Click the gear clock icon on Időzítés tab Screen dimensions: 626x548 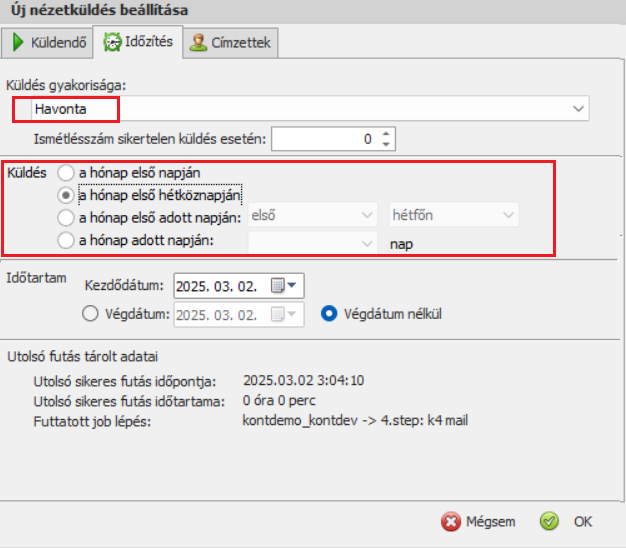(112, 43)
